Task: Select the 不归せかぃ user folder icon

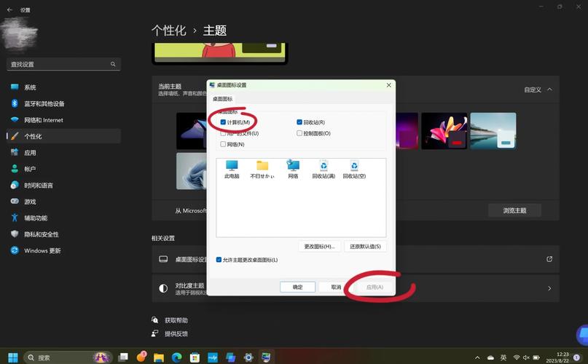Action: pos(262,169)
